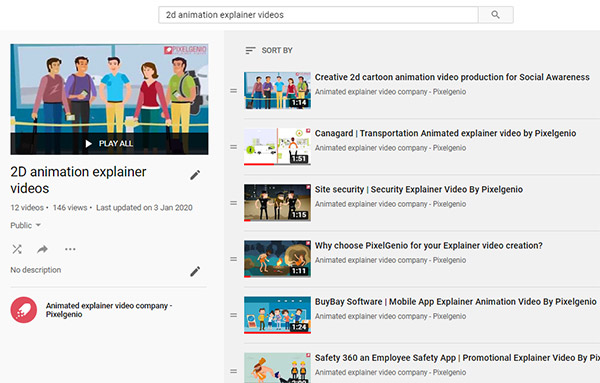Click the '146 views' text
The width and height of the screenshot is (600, 383).
click(70, 208)
